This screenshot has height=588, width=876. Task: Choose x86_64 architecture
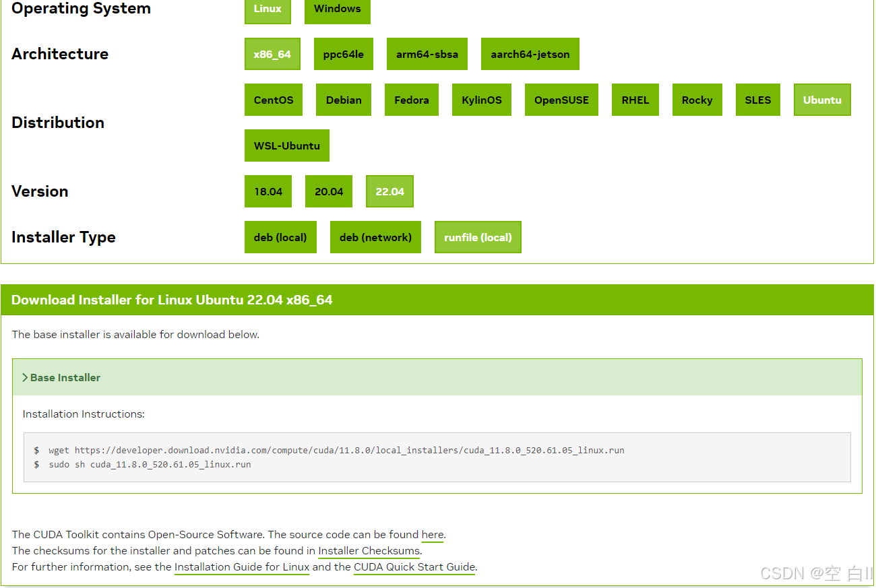[272, 54]
